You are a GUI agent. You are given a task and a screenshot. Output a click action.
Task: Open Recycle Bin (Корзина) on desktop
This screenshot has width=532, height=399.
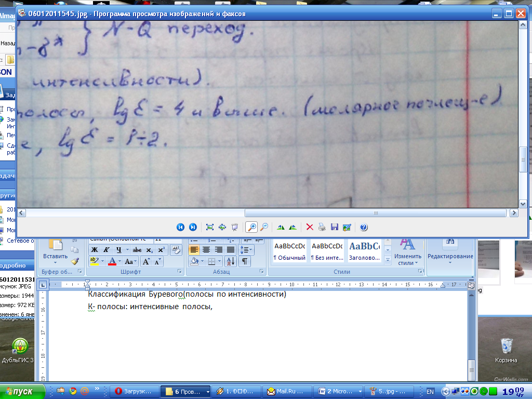pos(506,351)
